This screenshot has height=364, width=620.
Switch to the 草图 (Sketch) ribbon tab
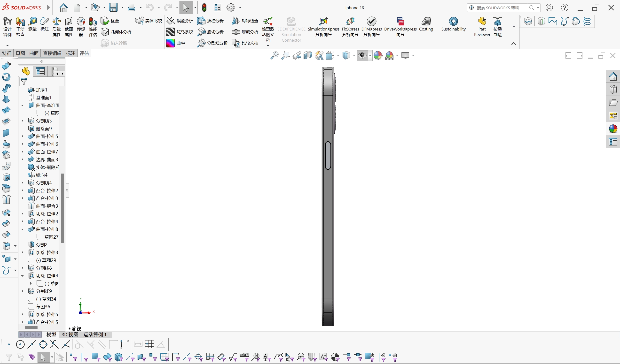(20, 53)
